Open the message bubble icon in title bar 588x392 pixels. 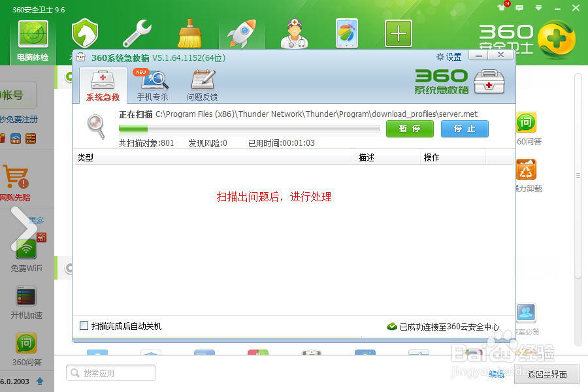pyautogui.click(x=519, y=7)
